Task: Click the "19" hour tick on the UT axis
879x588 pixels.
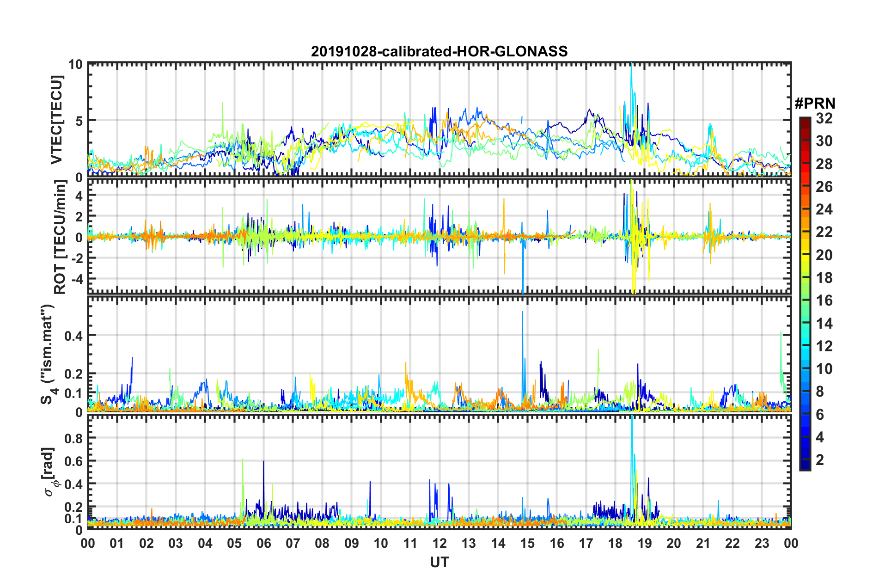Action: [645, 543]
